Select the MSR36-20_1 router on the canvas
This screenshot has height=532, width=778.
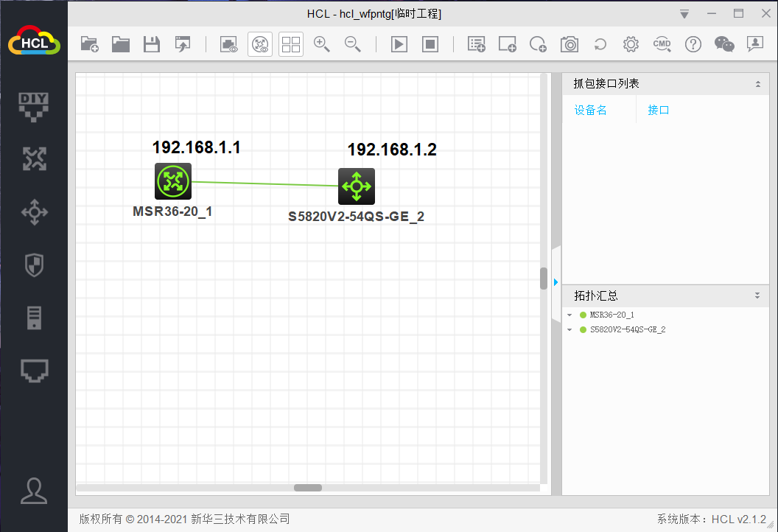point(172,181)
